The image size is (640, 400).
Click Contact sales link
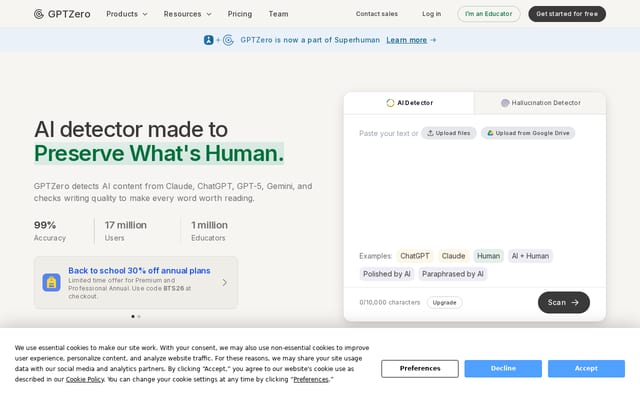(x=377, y=14)
